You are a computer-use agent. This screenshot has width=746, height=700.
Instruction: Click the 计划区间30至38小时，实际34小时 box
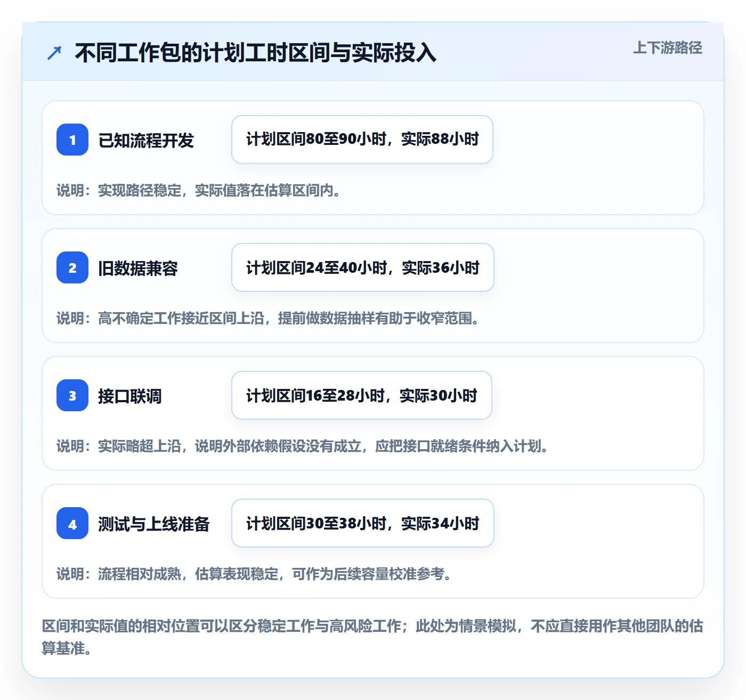[363, 523]
